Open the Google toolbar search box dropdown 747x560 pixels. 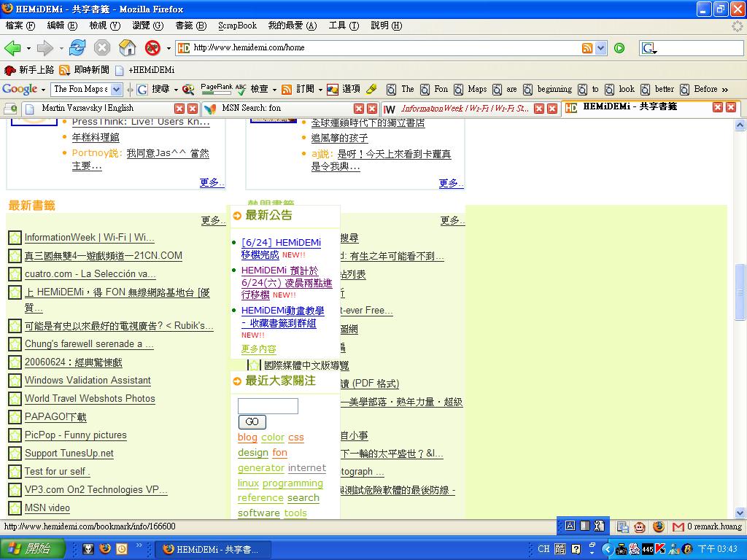tap(115, 89)
